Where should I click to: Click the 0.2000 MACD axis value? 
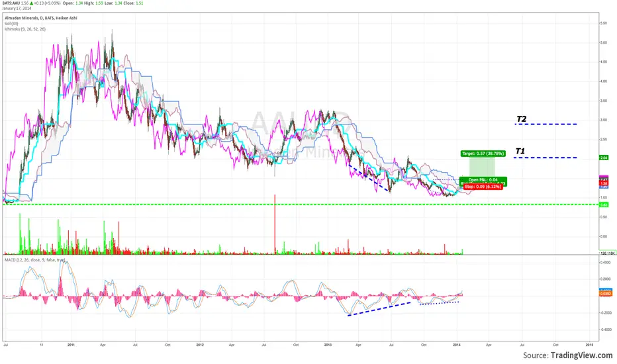[606, 279]
